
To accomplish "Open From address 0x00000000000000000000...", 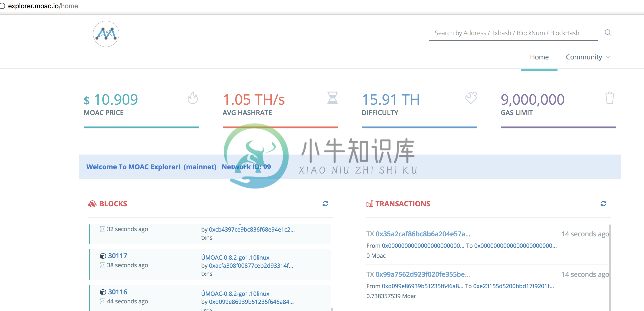I will pos(423,246).
